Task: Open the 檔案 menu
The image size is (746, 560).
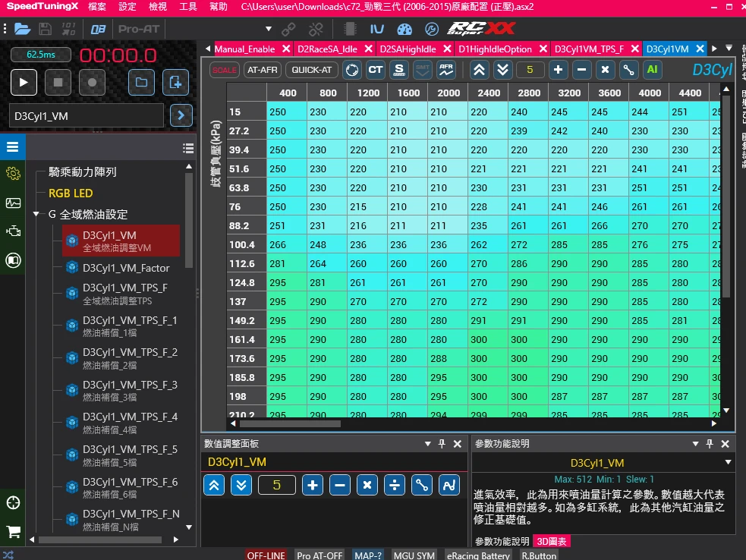Action: (x=96, y=7)
